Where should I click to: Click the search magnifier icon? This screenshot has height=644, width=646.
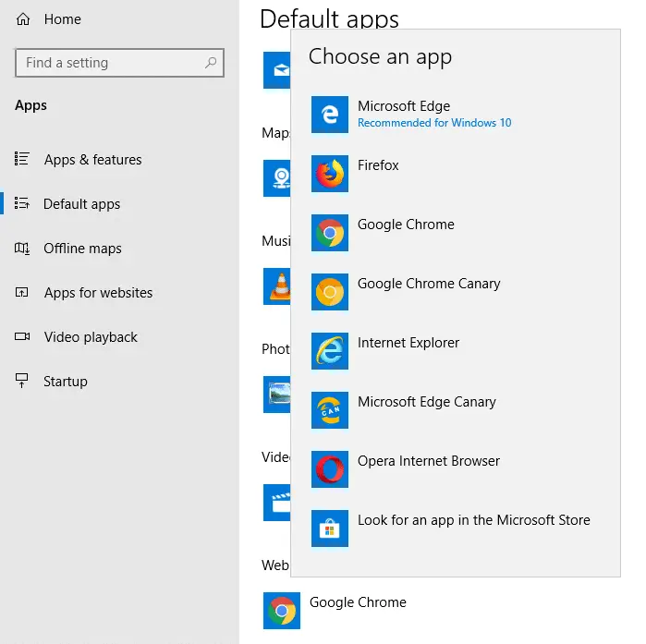click(211, 63)
